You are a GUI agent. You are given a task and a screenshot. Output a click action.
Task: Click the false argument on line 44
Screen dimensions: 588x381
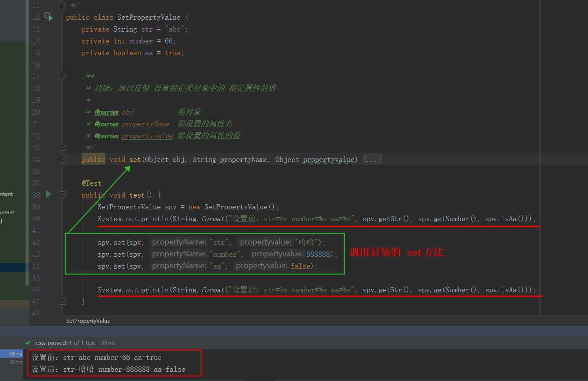pyautogui.click(x=300, y=266)
